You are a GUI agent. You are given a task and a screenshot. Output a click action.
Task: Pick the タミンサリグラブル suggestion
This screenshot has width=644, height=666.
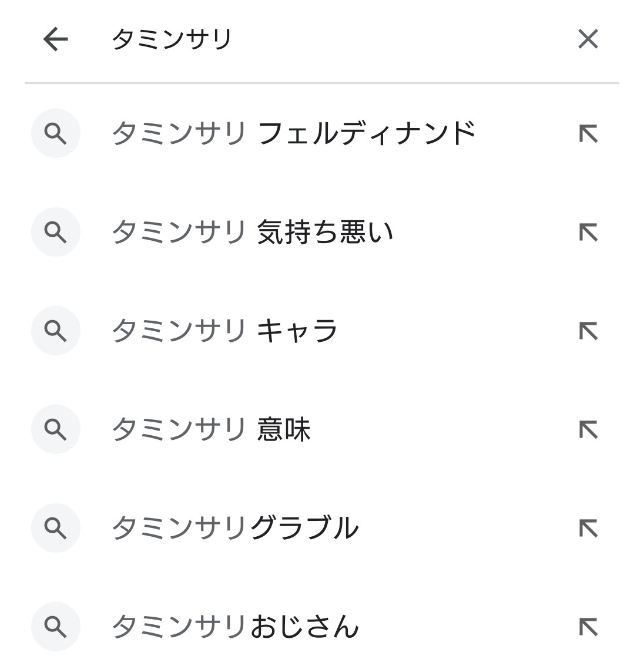[234, 528]
